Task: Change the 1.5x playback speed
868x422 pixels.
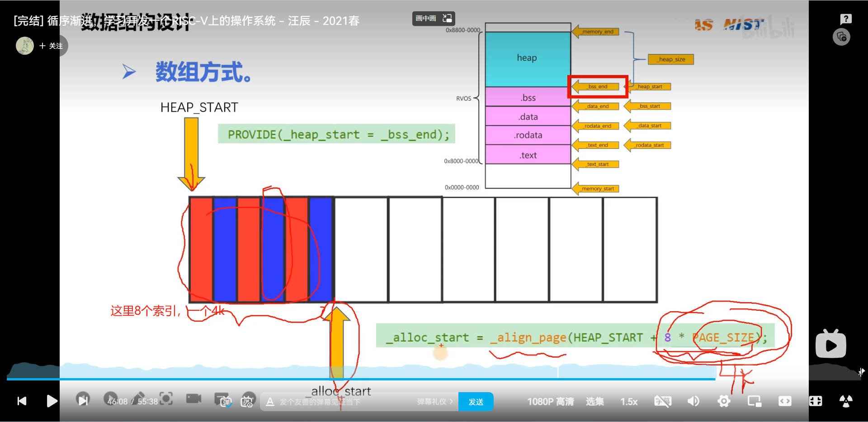Action: tap(629, 402)
